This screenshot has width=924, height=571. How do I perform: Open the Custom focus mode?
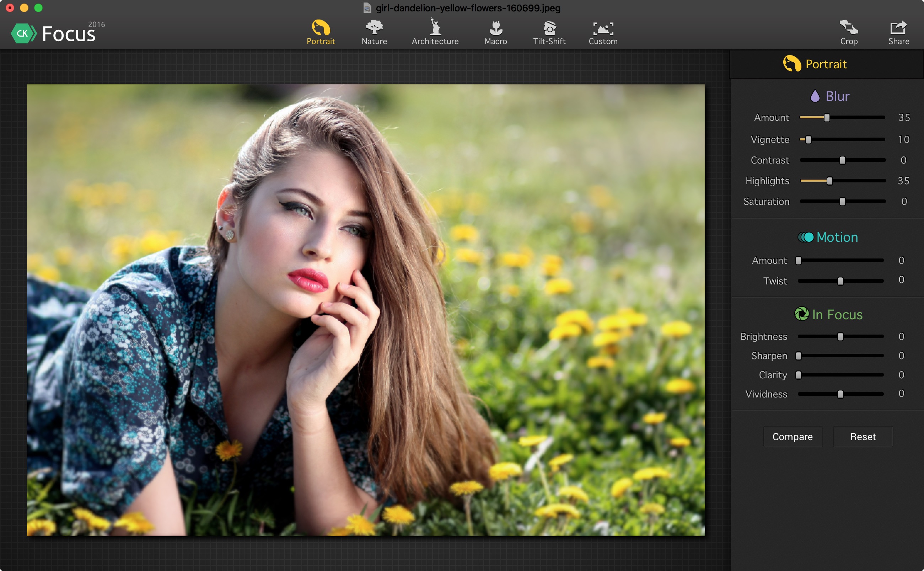click(603, 29)
